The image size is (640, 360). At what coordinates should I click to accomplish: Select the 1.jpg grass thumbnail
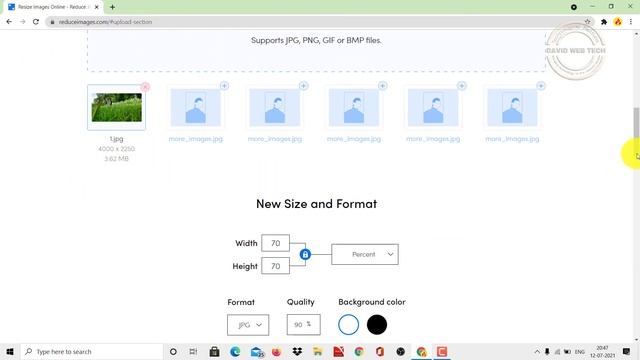pos(116,107)
